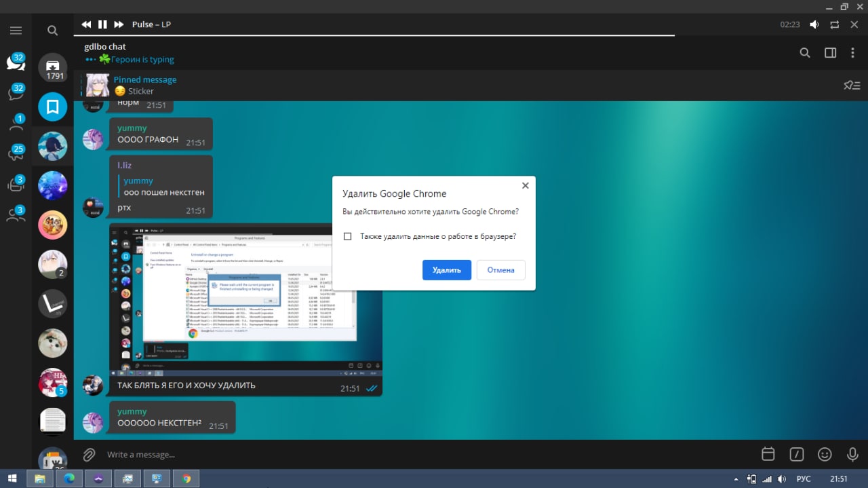Select the ОООООО НЕКСТГЕН² message
868x488 pixels.
172,417
